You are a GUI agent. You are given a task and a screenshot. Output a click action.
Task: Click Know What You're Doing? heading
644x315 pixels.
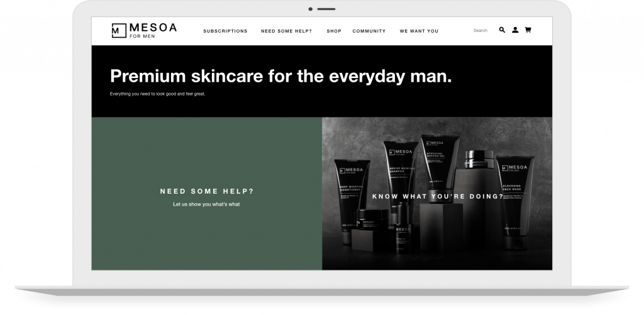tap(438, 197)
